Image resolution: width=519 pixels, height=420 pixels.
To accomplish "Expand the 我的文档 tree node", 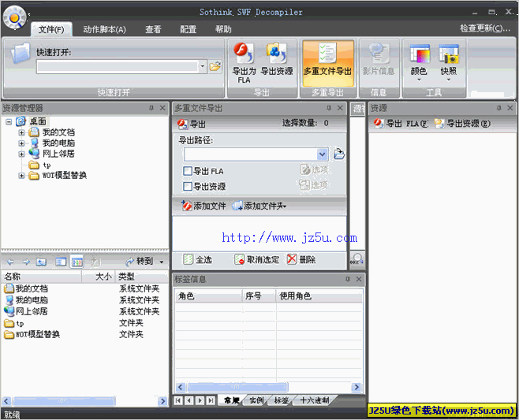I will pyautogui.click(x=21, y=132).
